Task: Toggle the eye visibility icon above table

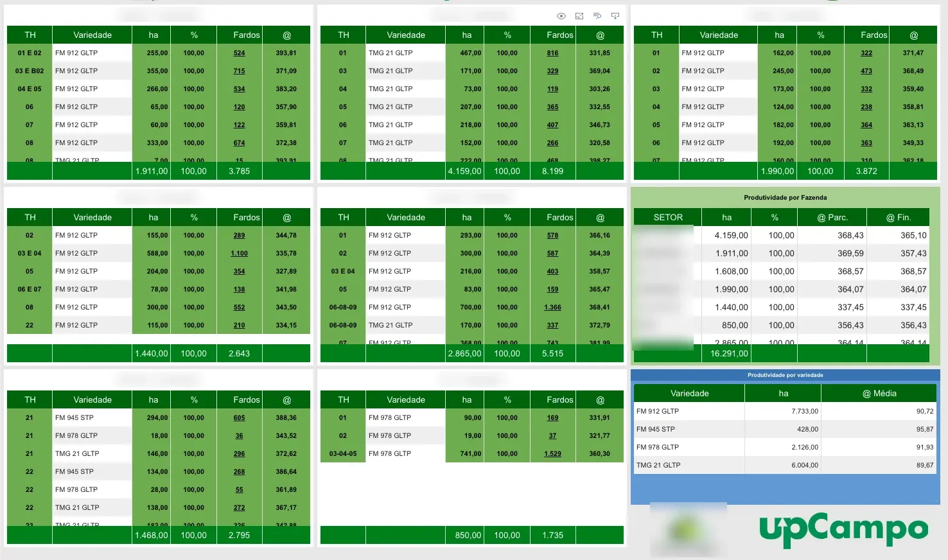Action: click(561, 16)
